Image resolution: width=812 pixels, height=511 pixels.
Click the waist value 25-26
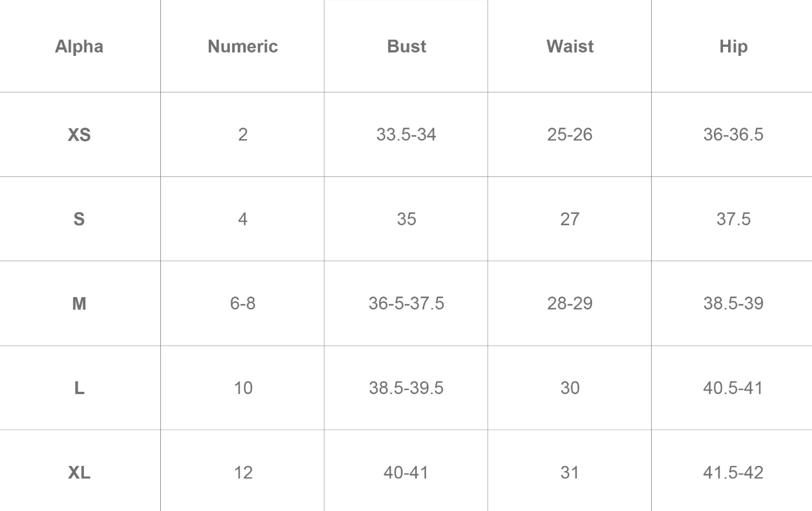click(570, 135)
